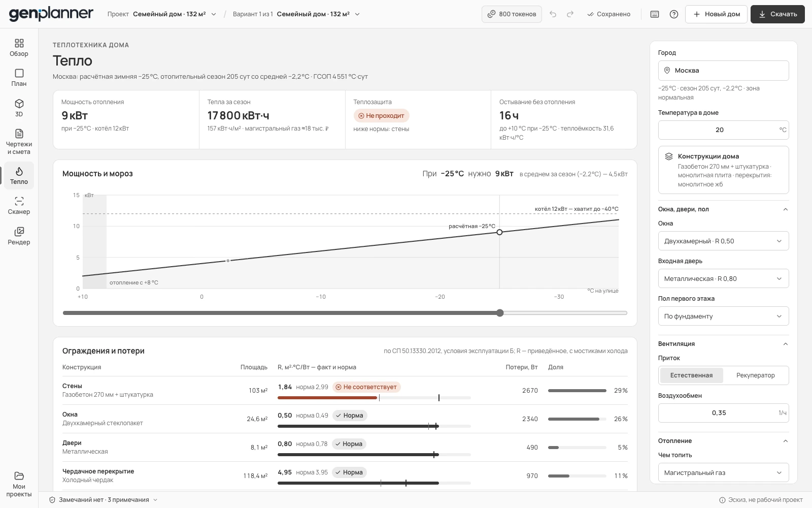This screenshot has height=508, width=812.
Task: Open the 3D view
Action: (19, 108)
